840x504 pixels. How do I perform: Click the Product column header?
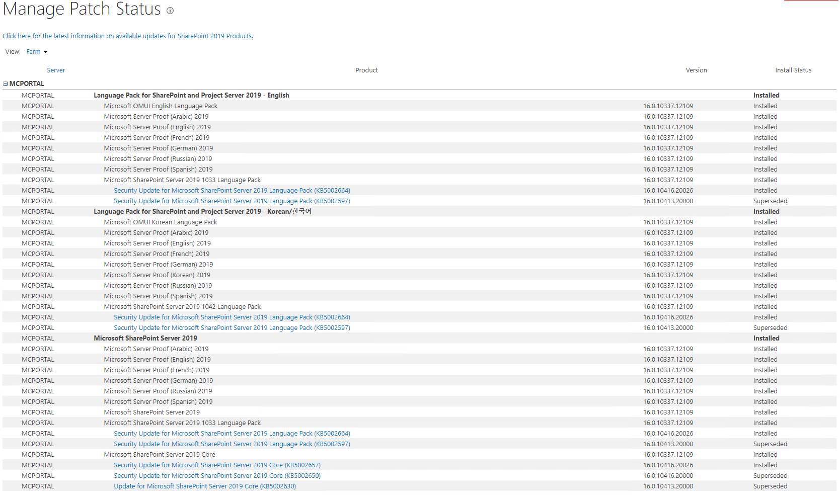[366, 70]
